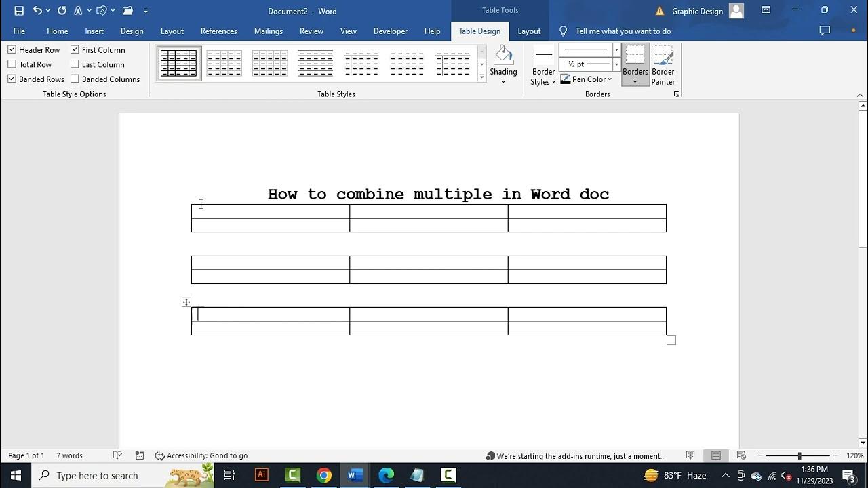This screenshot has width=868, height=488.
Task: Click the macro recording icon in status bar
Action: point(140,455)
